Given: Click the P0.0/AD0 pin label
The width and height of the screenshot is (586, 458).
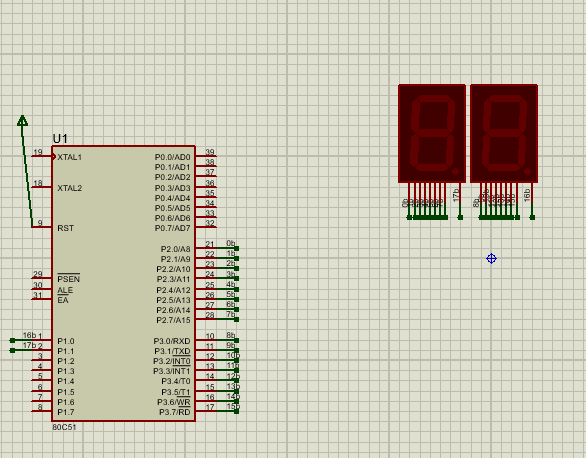Looking at the screenshot, I should click(173, 157).
